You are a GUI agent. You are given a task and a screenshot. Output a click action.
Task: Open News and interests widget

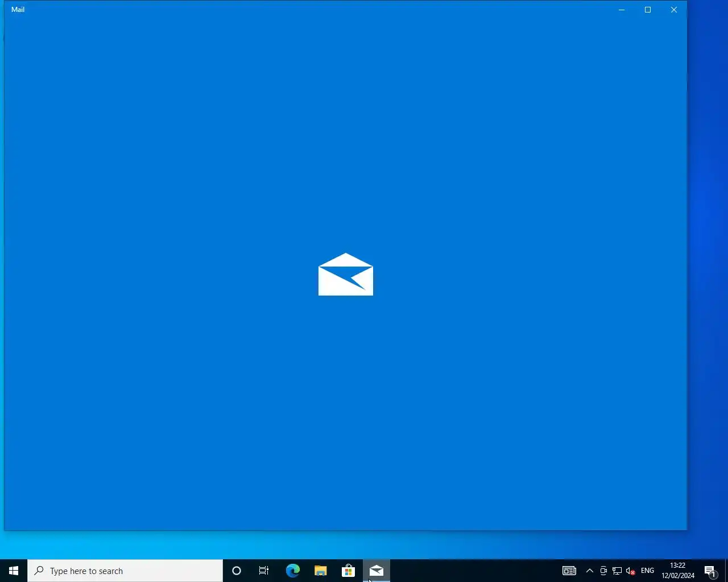[x=569, y=571]
